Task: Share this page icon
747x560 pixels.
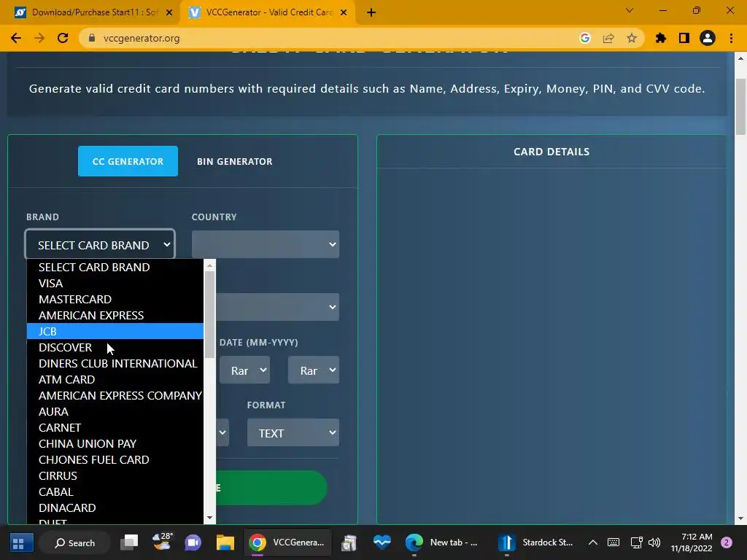Action: [x=608, y=38]
